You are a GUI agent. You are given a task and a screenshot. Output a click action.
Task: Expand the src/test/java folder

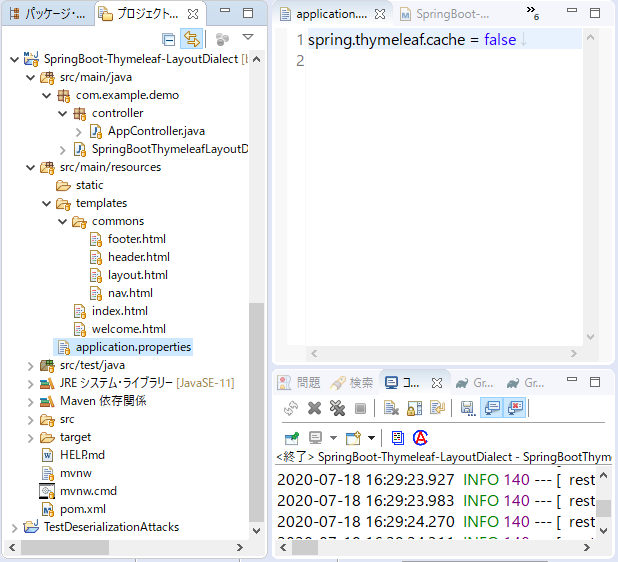tap(31, 366)
